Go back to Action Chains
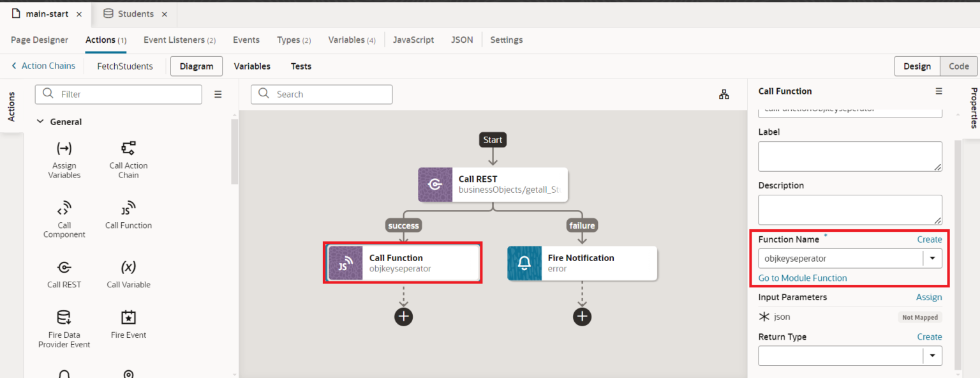 [x=43, y=66]
